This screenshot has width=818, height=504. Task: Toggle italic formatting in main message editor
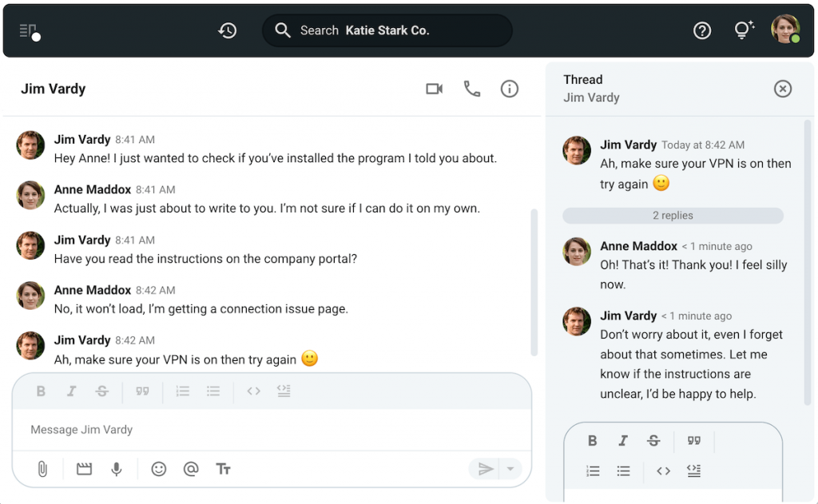coord(71,391)
